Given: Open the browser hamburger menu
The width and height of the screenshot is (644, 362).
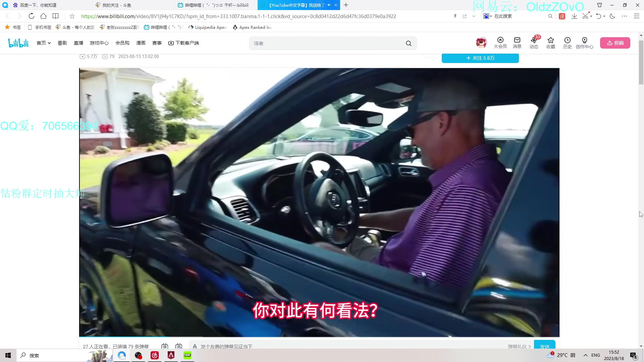Looking at the screenshot, I should 636,16.
